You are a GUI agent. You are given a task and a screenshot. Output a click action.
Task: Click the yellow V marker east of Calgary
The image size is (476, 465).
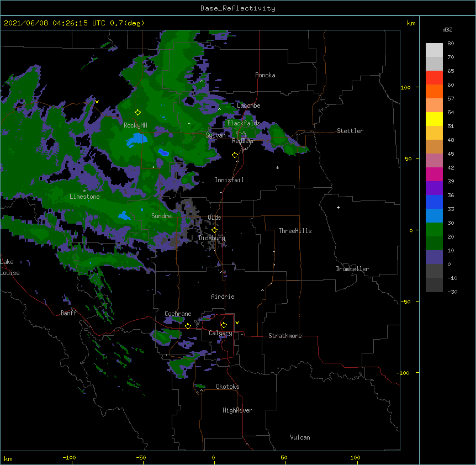point(237,323)
